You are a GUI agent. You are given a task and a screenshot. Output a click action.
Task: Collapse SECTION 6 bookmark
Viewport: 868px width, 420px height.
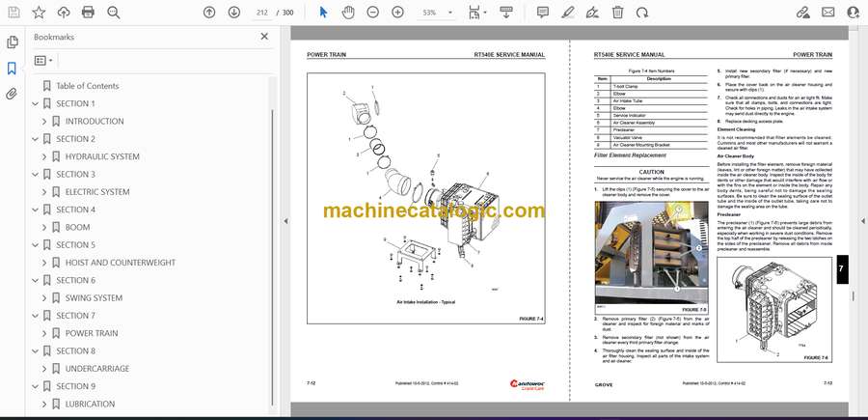click(36, 280)
